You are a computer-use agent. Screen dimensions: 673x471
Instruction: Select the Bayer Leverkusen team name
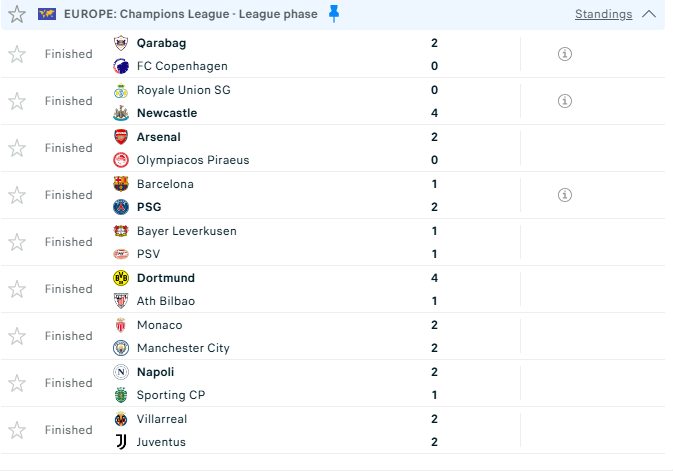186,231
